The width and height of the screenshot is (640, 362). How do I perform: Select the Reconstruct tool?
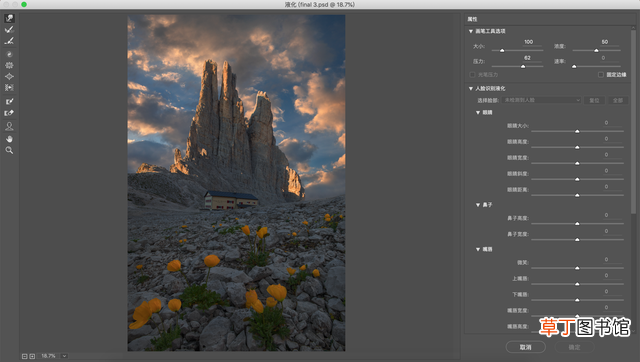tap(9, 29)
